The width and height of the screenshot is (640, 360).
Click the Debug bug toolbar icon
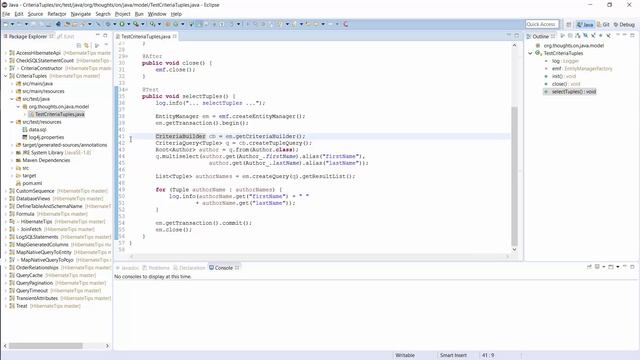pos(108,24)
